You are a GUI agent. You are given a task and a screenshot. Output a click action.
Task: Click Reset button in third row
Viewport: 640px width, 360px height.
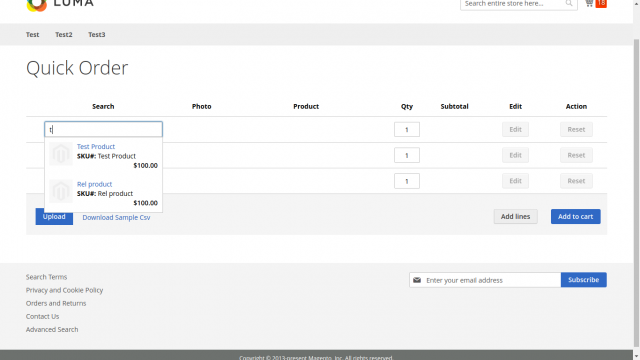(x=576, y=181)
